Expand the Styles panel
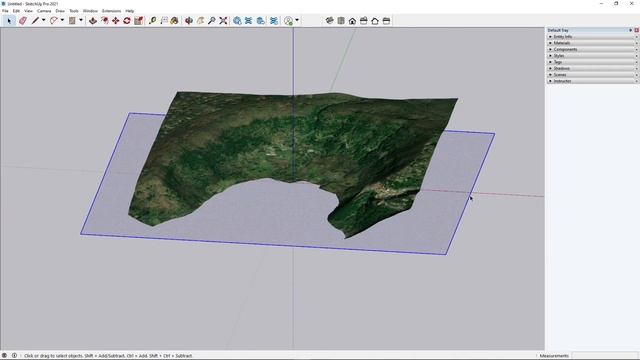This screenshot has height=360, width=640. 593,56
